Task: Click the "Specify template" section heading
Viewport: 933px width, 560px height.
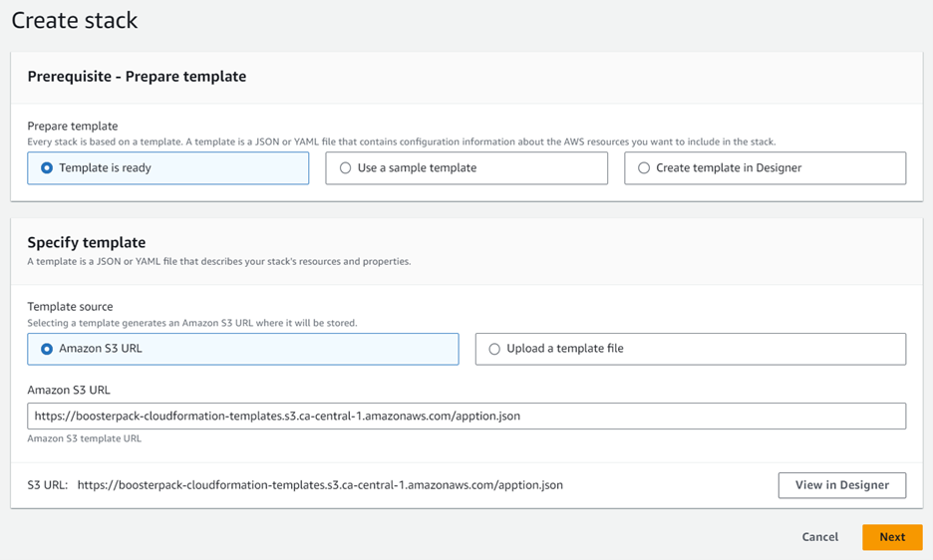Action: (87, 242)
